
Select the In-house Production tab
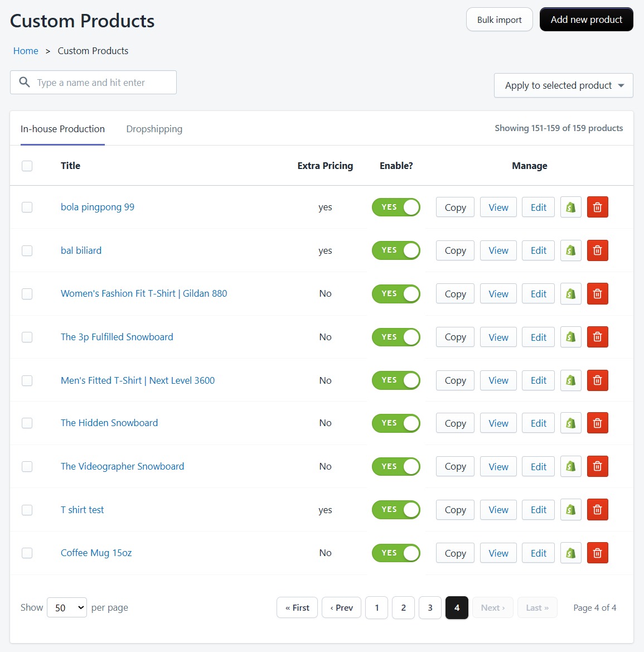(x=62, y=129)
